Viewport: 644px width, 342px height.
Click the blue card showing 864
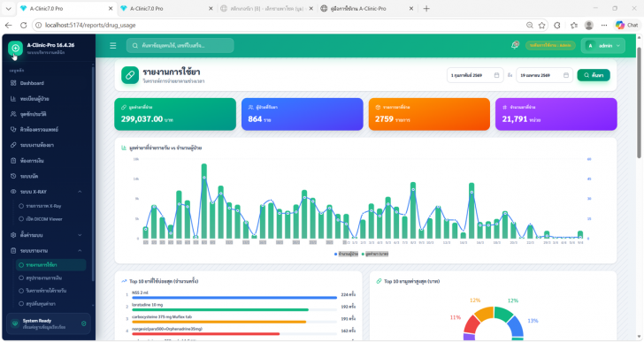click(303, 114)
